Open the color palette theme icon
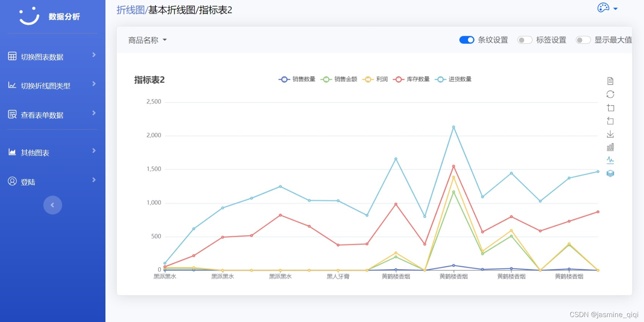 [603, 8]
